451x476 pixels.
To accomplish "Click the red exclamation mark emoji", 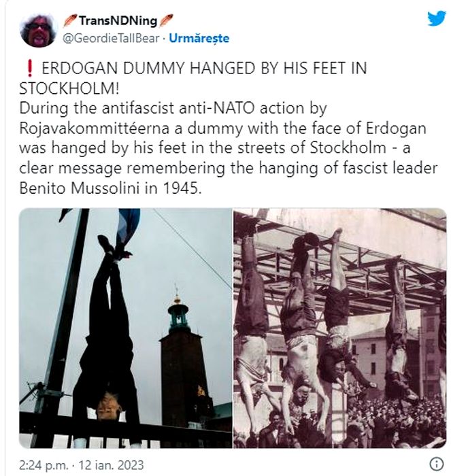I will point(29,68).
